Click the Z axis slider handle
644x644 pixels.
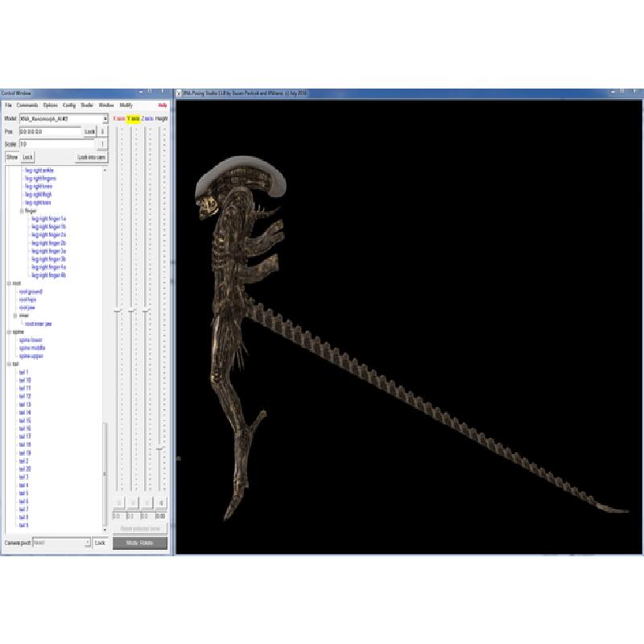point(146,312)
